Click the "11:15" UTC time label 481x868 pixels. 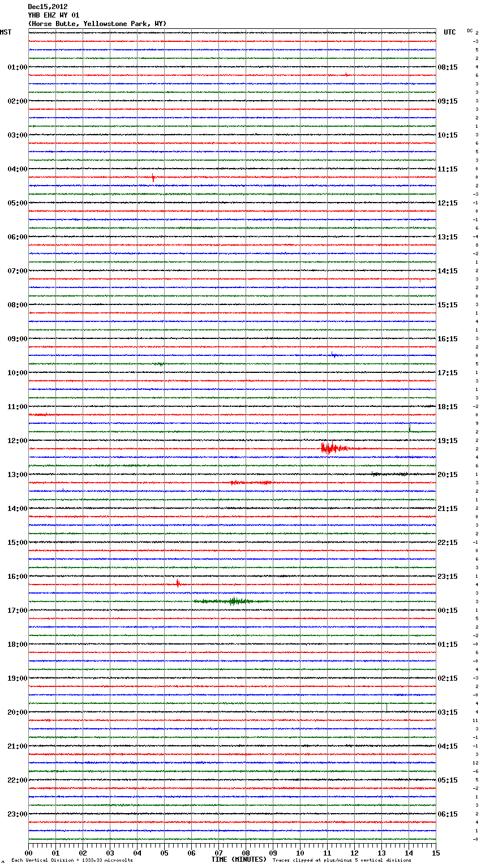pos(448,169)
